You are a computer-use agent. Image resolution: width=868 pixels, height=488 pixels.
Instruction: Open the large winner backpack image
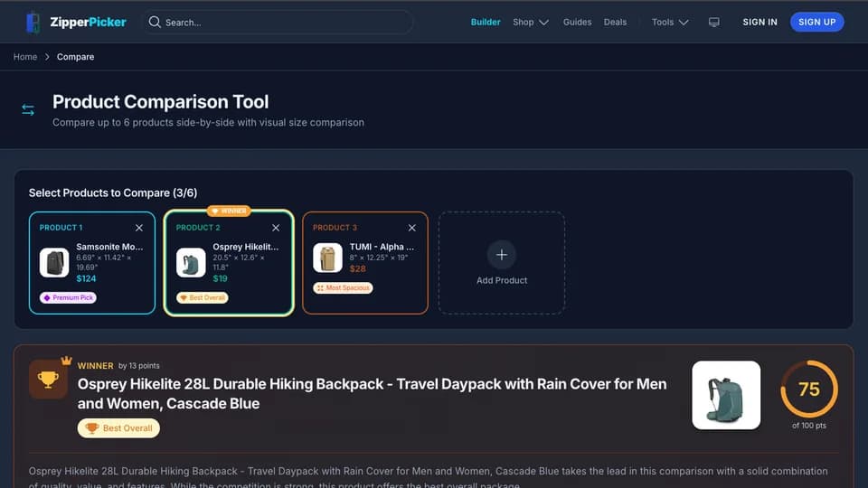click(x=726, y=395)
